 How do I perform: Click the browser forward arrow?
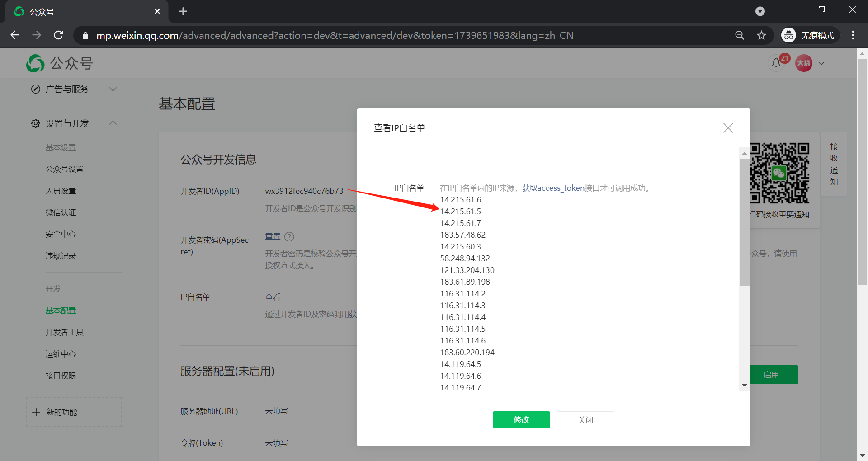coord(37,35)
